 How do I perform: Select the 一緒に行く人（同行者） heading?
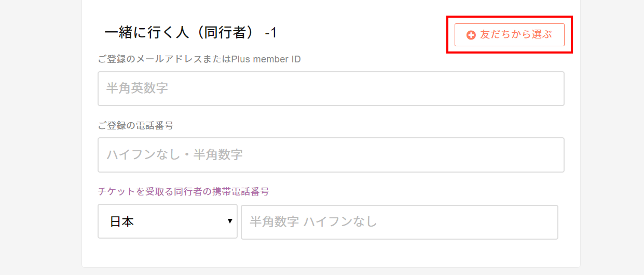[x=182, y=33]
